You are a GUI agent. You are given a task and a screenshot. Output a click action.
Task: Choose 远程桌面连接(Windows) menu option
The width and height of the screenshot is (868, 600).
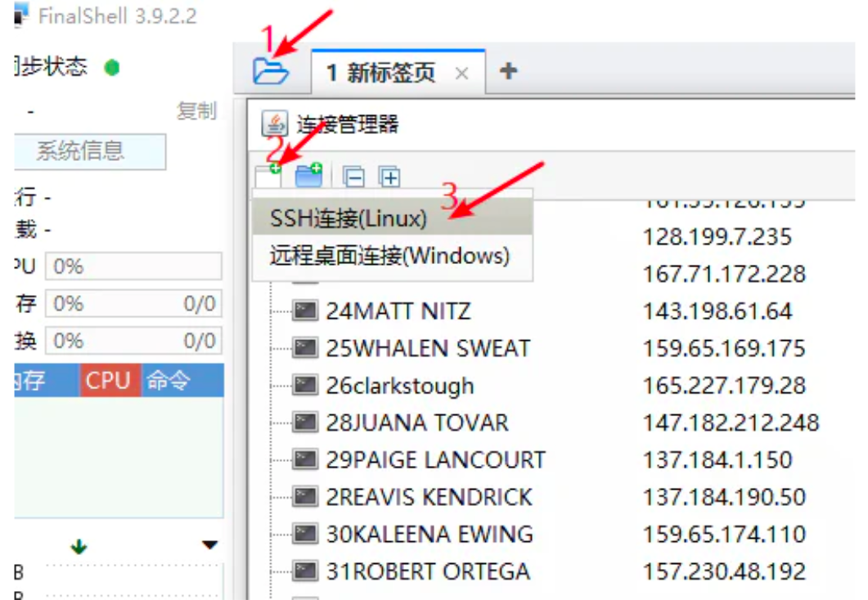[389, 256]
